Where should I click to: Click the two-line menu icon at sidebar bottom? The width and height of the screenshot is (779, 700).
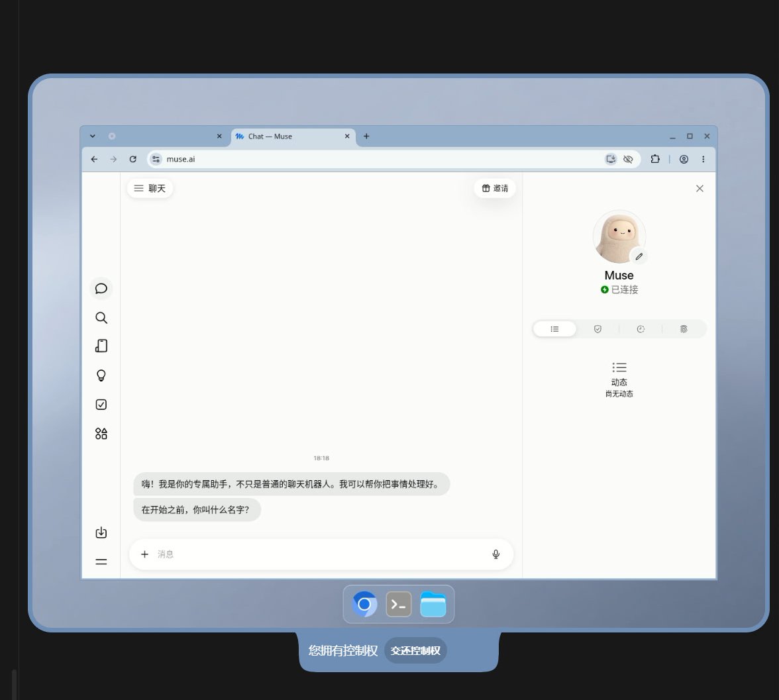point(101,562)
